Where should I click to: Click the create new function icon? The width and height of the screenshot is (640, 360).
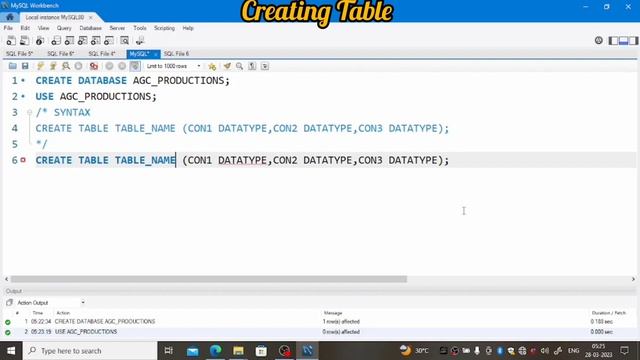(x=109, y=40)
